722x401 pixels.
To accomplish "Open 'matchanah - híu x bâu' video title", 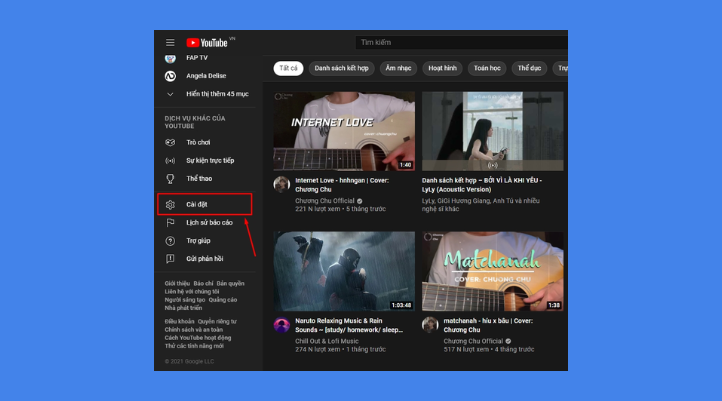I will (x=488, y=325).
